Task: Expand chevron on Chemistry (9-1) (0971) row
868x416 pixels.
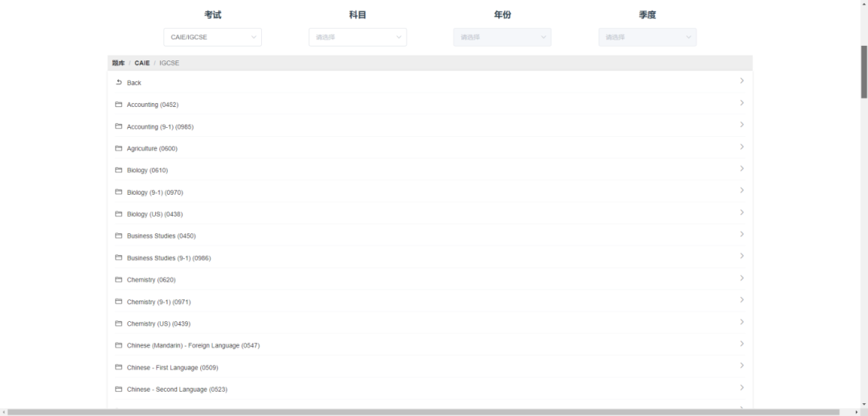Action: (x=742, y=301)
